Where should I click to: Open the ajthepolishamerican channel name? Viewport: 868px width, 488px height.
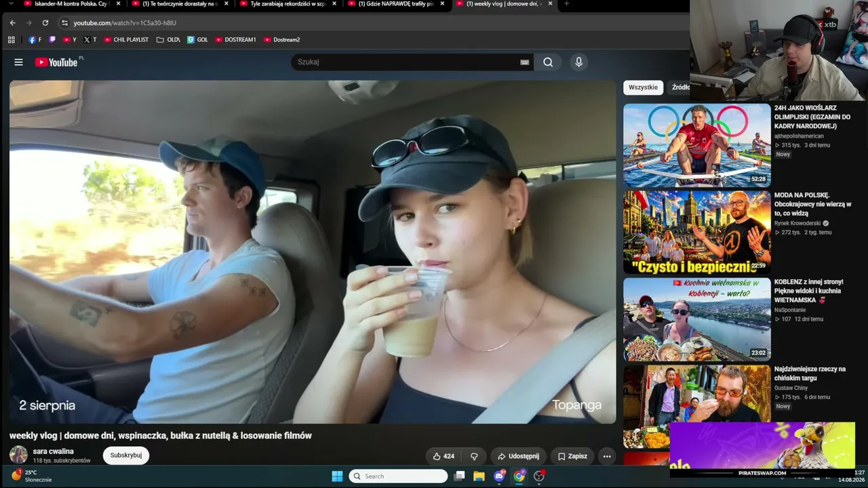tap(799, 136)
